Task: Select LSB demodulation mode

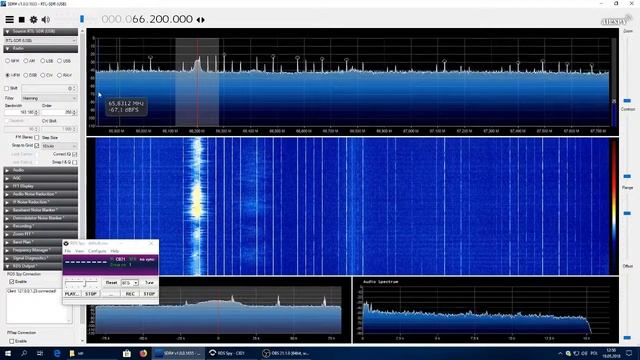Action: tap(47, 61)
